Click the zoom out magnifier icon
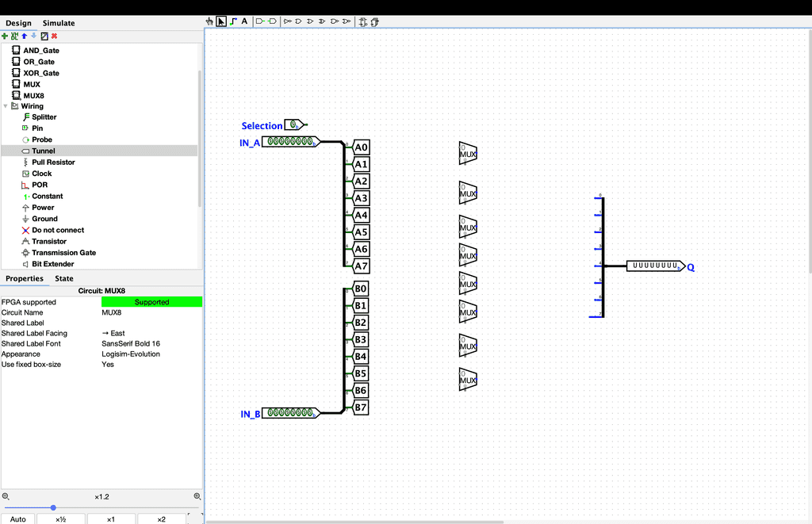This screenshot has height=524, width=812. click(x=6, y=496)
